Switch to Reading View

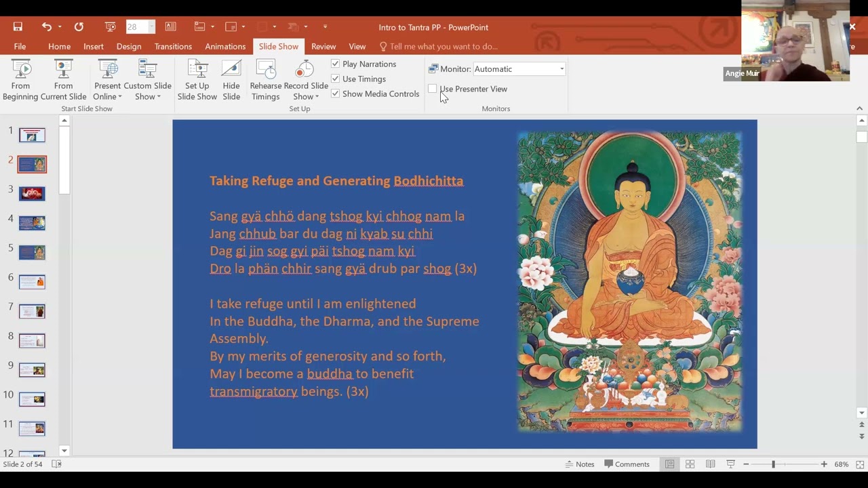click(x=710, y=464)
